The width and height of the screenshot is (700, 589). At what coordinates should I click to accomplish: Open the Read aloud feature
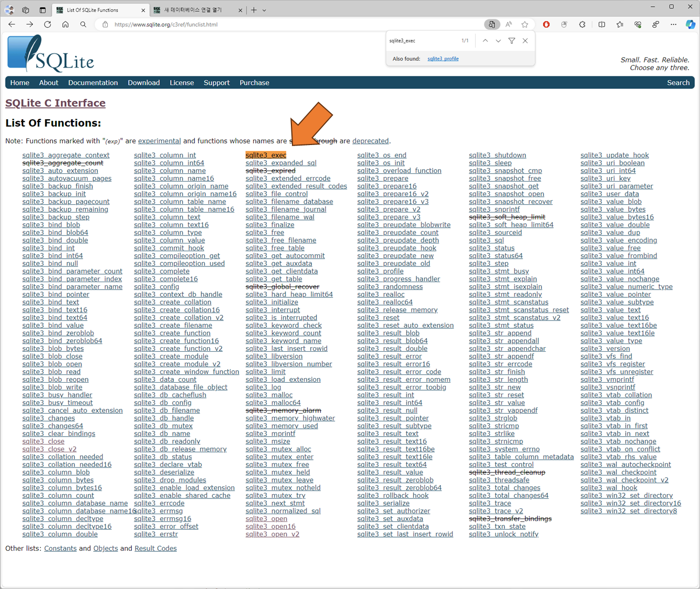509,25
